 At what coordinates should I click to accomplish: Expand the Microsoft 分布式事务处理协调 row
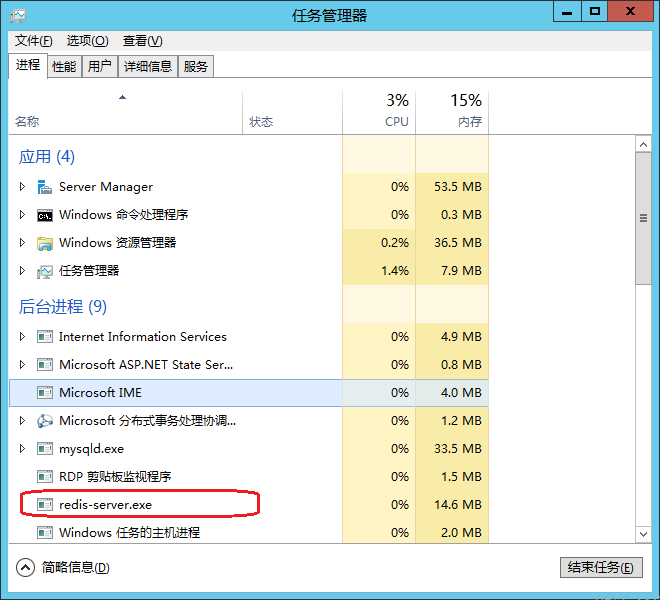tap(22, 421)
